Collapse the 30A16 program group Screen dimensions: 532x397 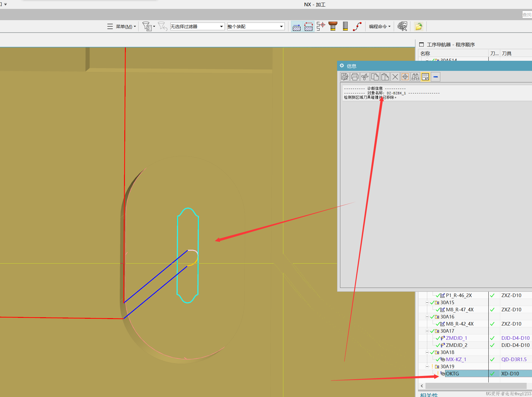click(427, 317)
